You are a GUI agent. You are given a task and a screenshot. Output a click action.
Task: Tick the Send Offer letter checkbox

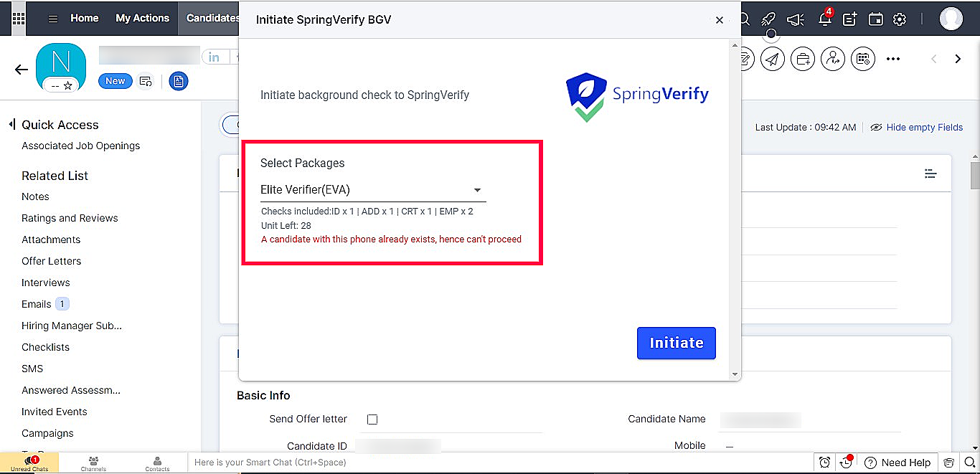pos(372,420)
